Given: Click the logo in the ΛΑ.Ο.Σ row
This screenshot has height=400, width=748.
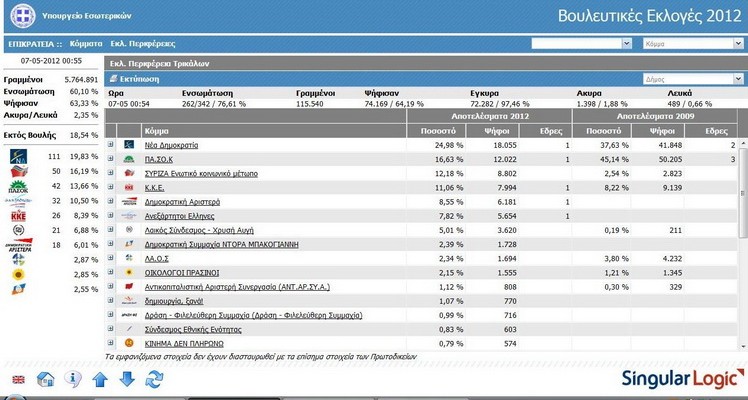Looking at the screenshot, I should pos(129,258).
